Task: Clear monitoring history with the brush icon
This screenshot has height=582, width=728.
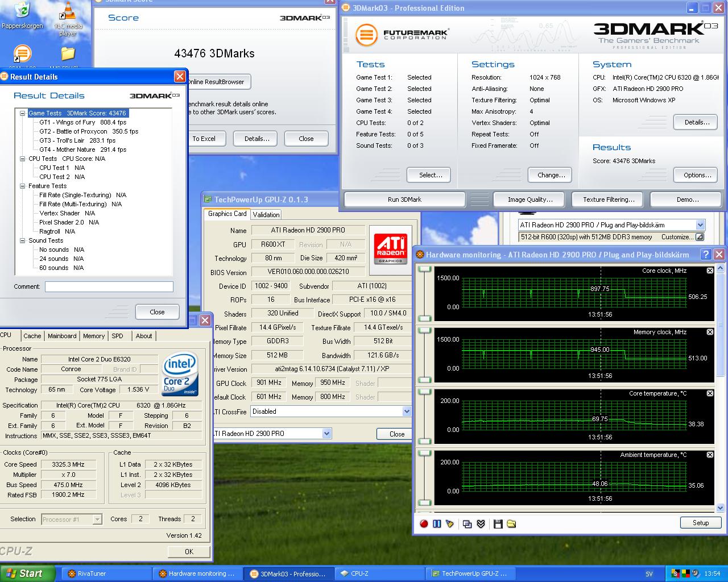Action: (450, 523)
